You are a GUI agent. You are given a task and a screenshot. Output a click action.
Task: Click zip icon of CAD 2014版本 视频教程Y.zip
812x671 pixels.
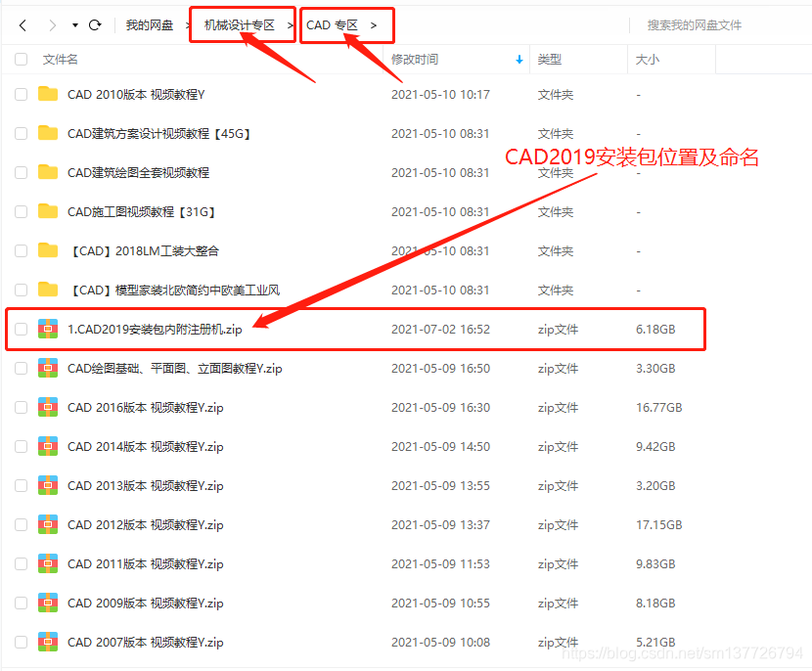tap(48, 446)
